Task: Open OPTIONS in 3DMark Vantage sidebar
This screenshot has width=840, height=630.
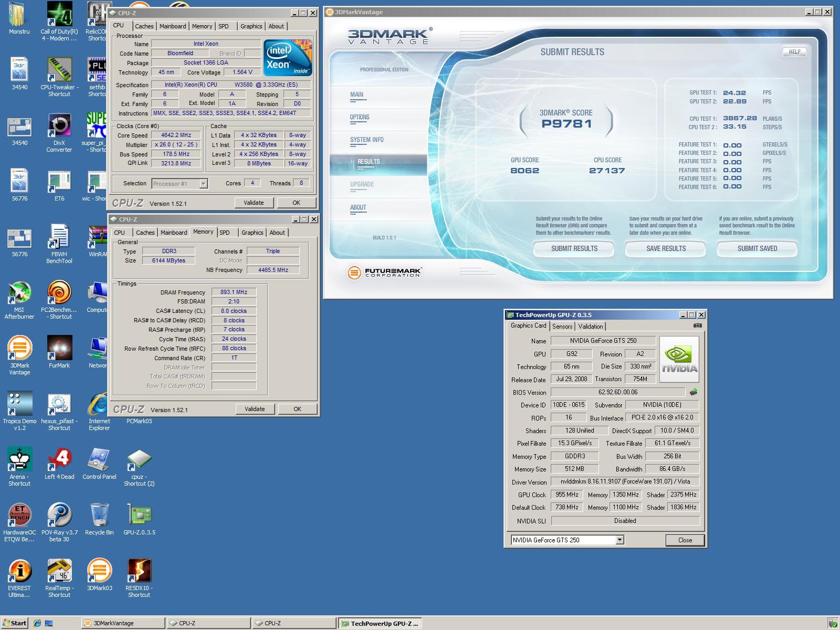Action: pos(360,118)
